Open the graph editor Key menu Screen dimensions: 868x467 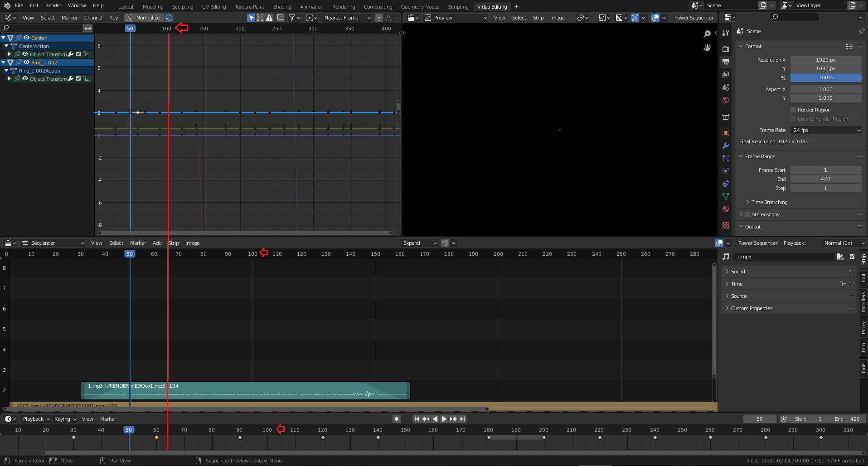coord(113,18)
